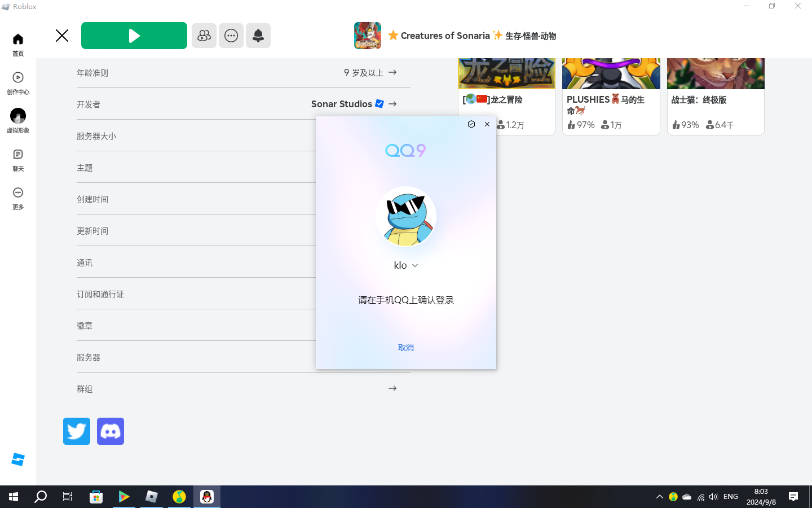Click 取消 to cancel QQ login
The image size is (812, 508).
point(406,348)
